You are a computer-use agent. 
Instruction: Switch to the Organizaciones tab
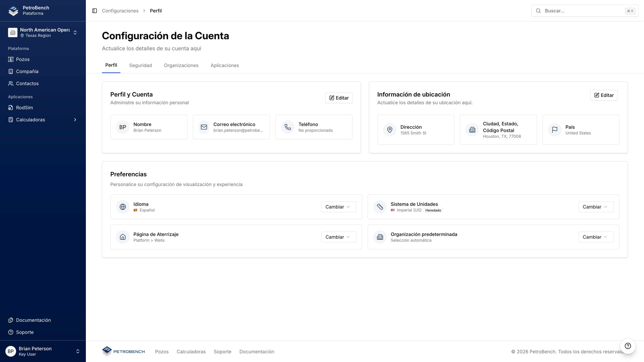click(181, 66)
